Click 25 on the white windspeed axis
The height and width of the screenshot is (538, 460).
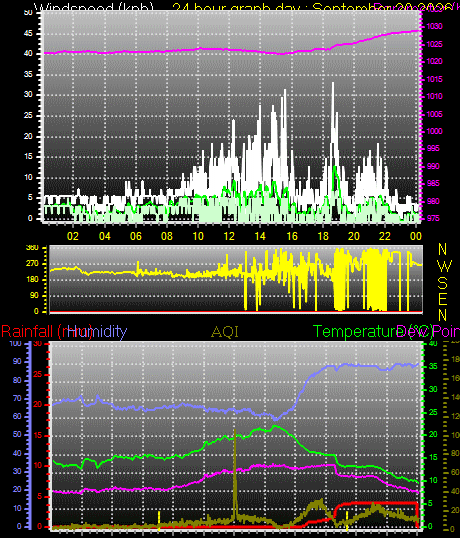[28, 115]
